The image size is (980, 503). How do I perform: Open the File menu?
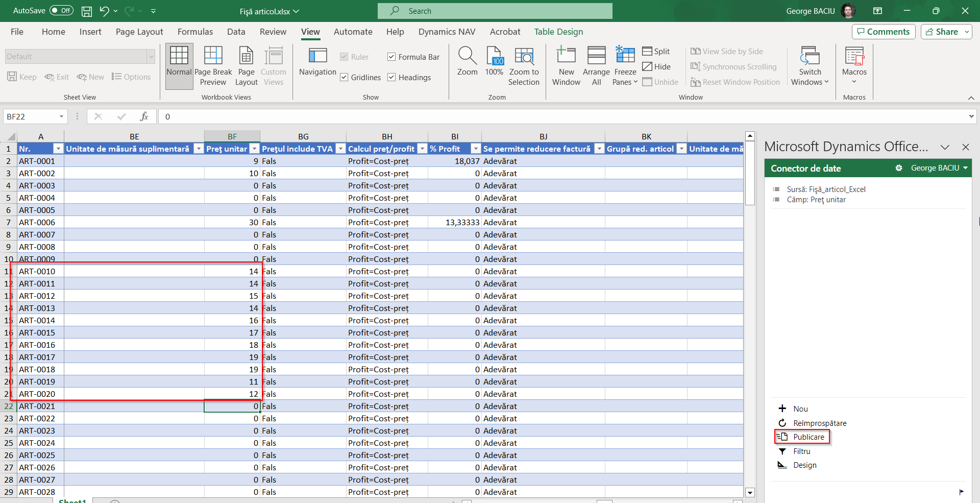click(17, 32)
